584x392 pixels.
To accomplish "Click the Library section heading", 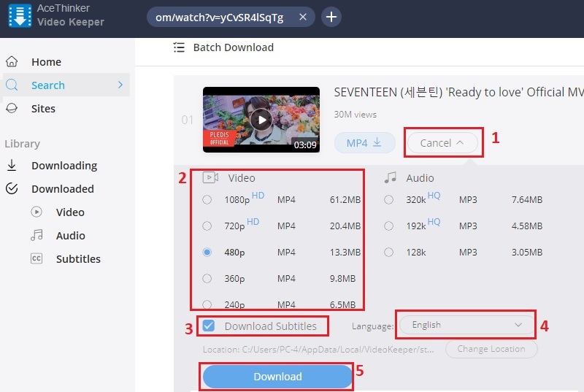I will click(x=23, y=144).
